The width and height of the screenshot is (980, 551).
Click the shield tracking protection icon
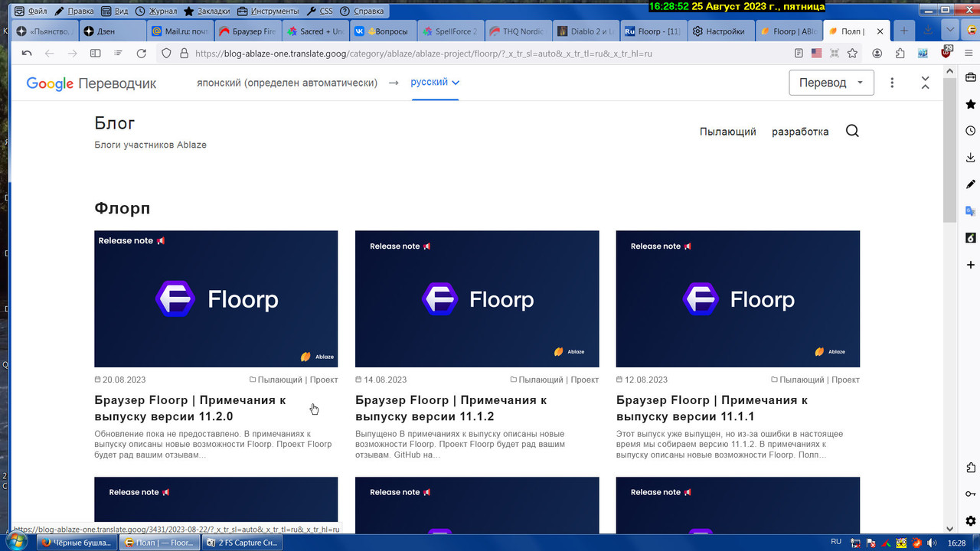(x=166, y=54)
